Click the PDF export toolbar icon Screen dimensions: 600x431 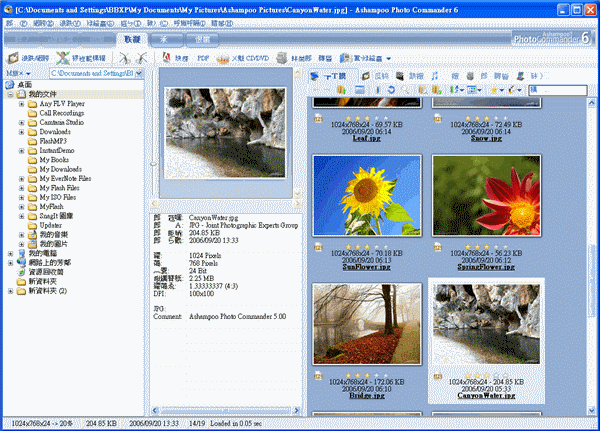(202, 59)
